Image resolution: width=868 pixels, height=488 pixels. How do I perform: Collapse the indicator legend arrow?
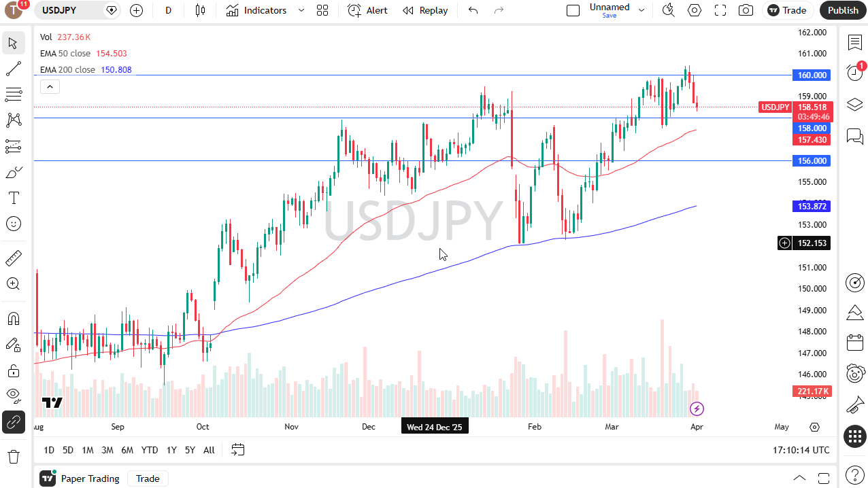point(50,86)
